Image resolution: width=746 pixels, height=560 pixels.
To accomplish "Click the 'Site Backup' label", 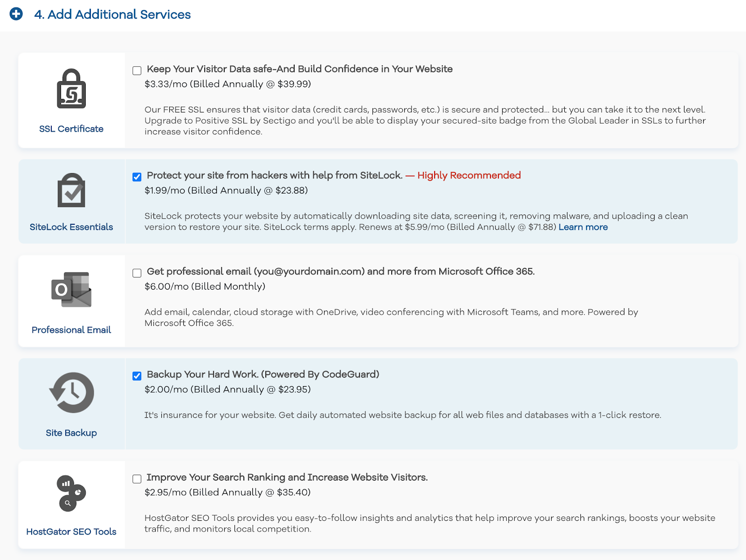I will coord(71,433).
